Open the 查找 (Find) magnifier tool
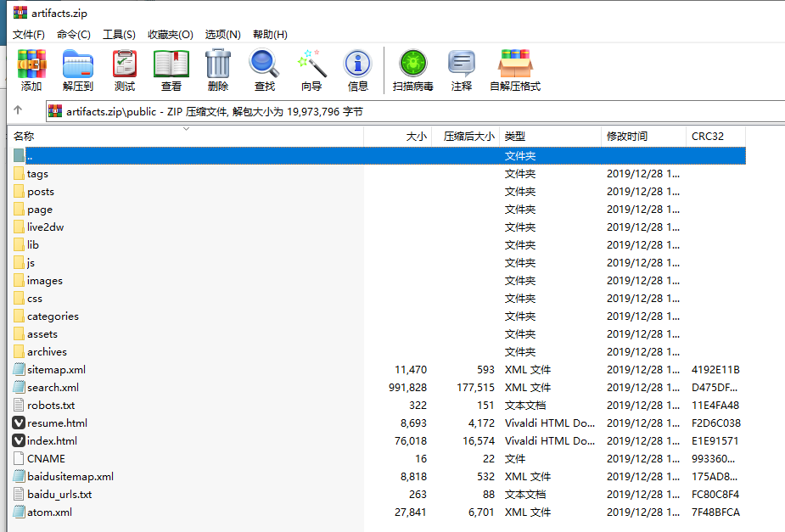This screenshot has height=532, width=785. (x=265, y=70)
